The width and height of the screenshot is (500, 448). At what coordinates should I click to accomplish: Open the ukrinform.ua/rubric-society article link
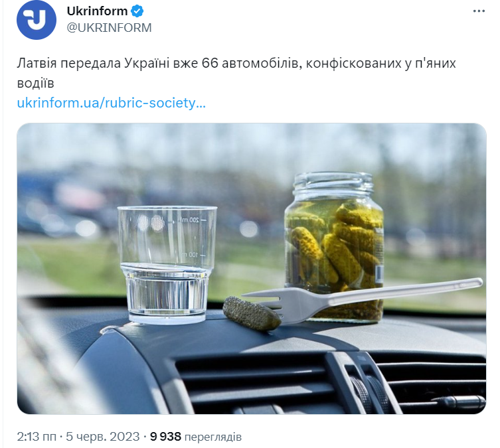(112, 103)
